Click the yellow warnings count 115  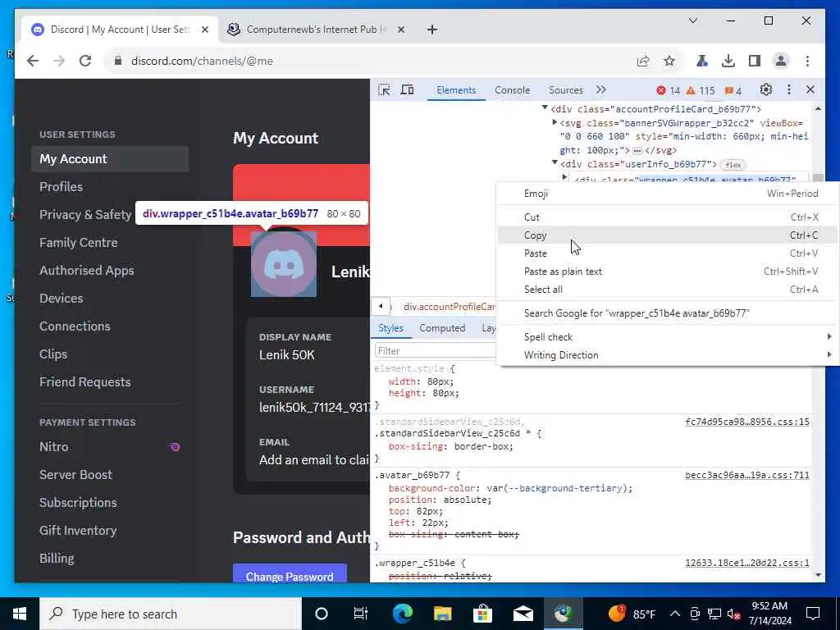[701, 90]
